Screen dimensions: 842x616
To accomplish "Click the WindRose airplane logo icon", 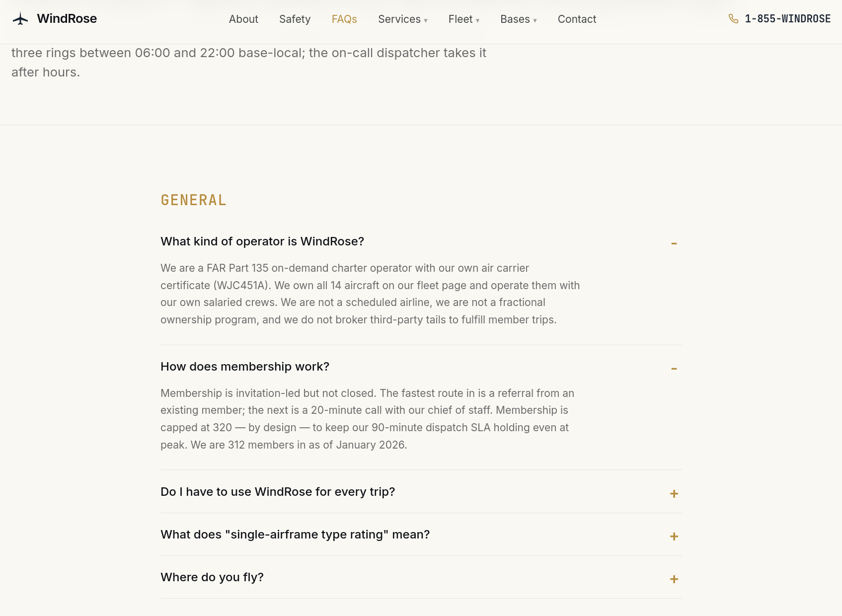I will tap(20, 19).
